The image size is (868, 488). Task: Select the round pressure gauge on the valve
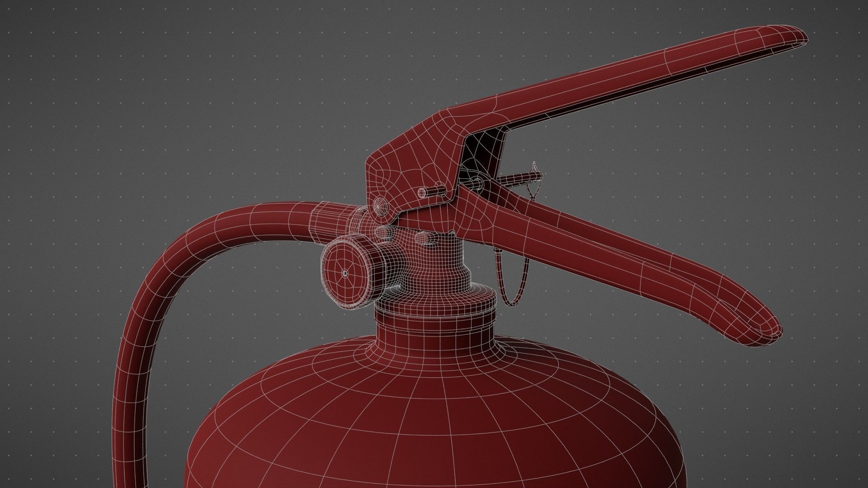352,272
